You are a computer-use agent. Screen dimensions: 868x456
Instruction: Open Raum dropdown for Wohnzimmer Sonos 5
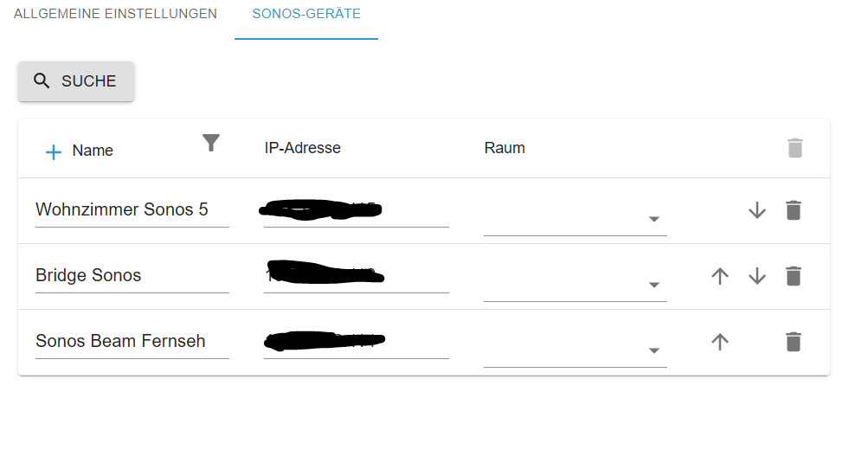pyautogui.click(x=575, y=219)
